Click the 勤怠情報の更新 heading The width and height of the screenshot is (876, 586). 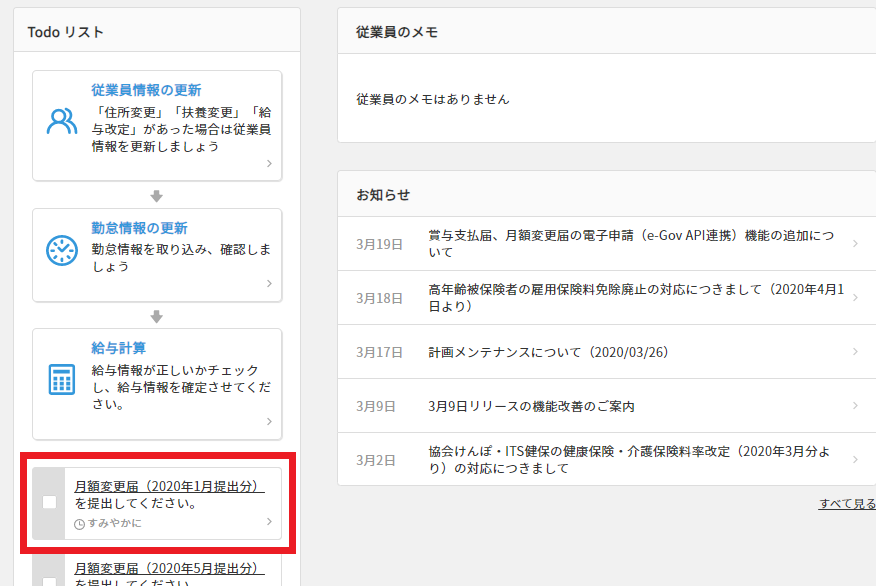pyautogui.click(x=139, y=228)
